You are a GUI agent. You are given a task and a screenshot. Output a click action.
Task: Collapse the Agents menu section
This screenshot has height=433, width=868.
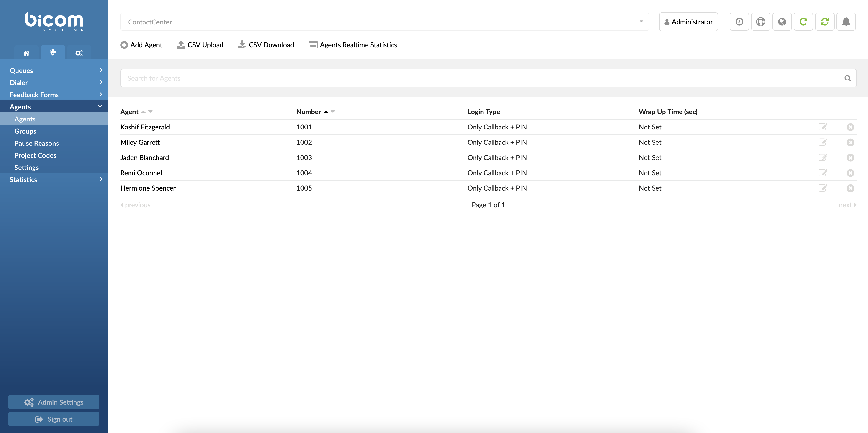point(54,107)
